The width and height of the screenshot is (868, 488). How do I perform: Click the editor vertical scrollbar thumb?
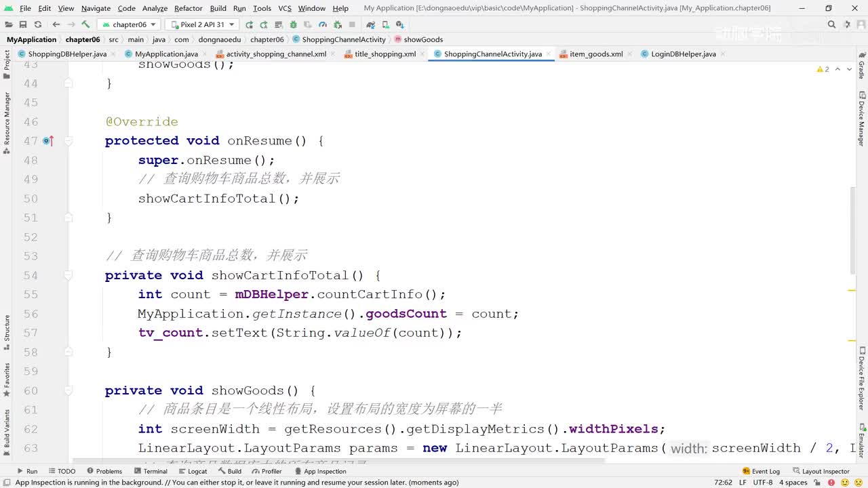coord(853,230)
